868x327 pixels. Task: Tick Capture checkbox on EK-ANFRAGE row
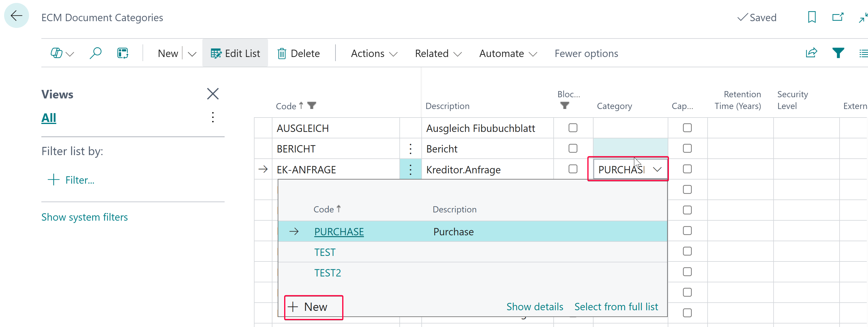pos(687,169)
